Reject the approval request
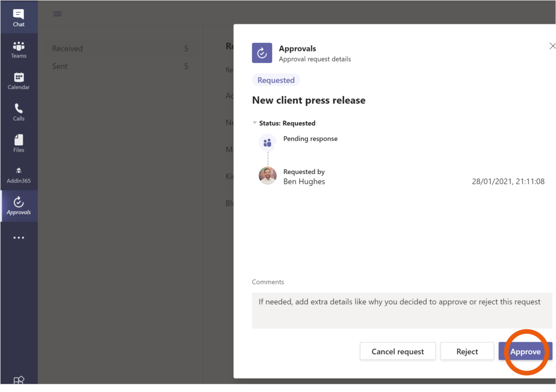Image resolution: width=556 pixels, height=392 pixels. tap(467, 351)
